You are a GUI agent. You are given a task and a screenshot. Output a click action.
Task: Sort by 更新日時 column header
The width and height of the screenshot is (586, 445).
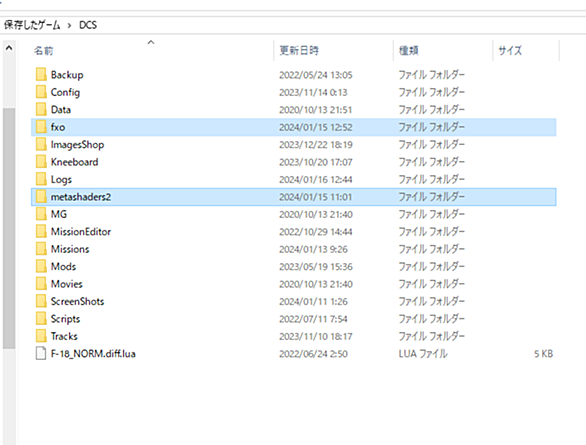(299, 50)
